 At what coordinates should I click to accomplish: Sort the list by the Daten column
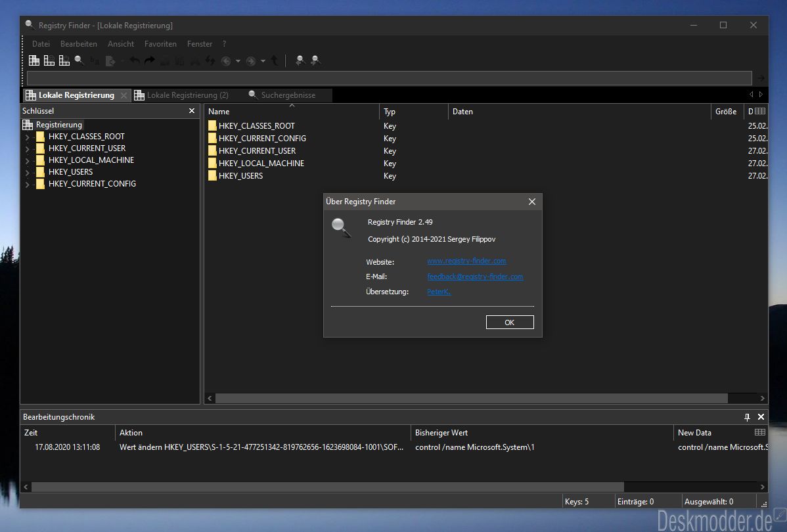[x=579, y=112]
